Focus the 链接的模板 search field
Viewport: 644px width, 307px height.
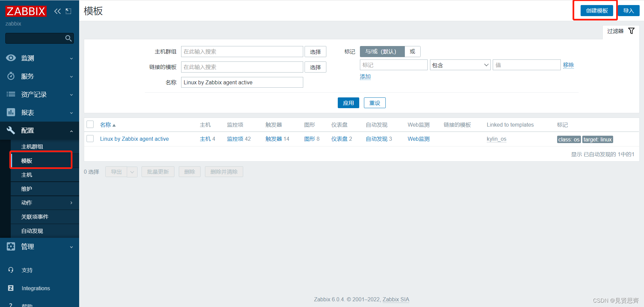(242, 67)
